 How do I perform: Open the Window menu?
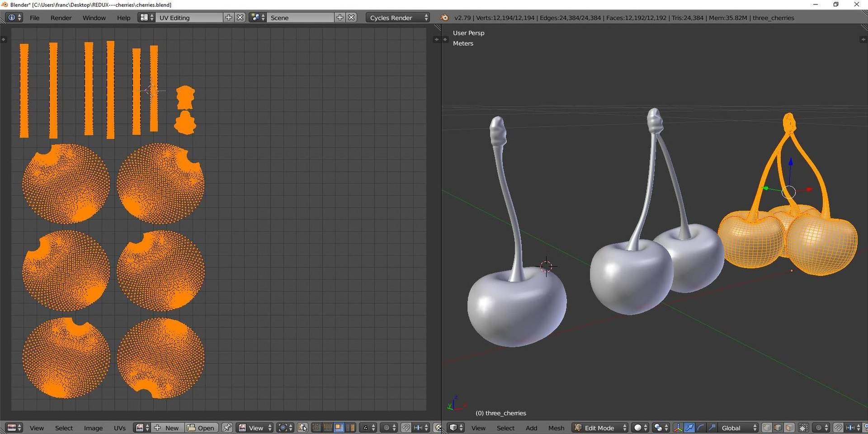(x=94, y=18)
